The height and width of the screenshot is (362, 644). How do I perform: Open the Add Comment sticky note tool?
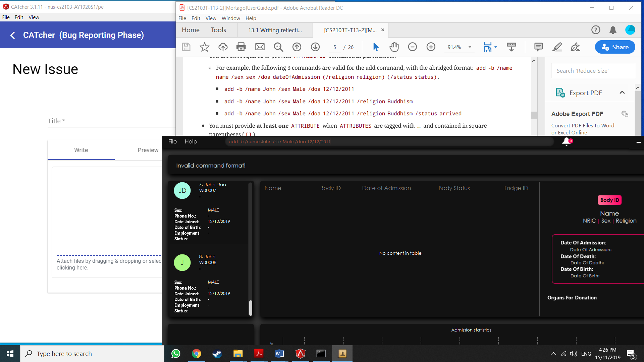coord(538,47)
